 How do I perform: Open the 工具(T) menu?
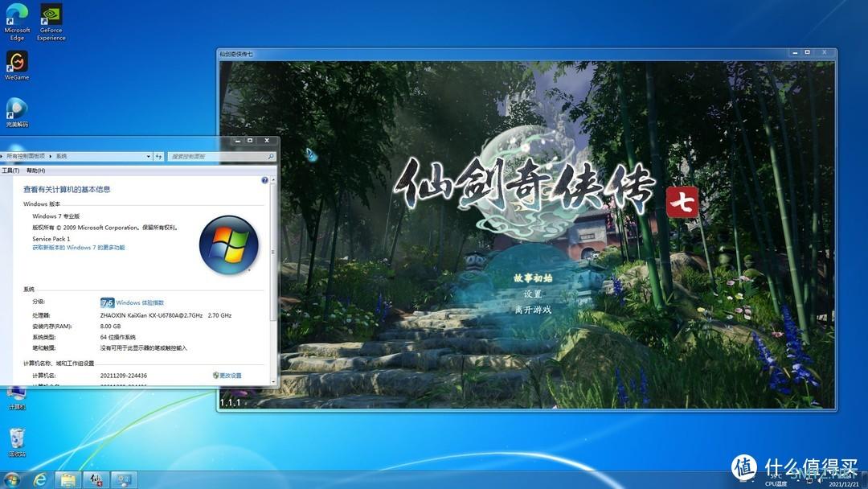pyautogui.click(x=10, y=171)
